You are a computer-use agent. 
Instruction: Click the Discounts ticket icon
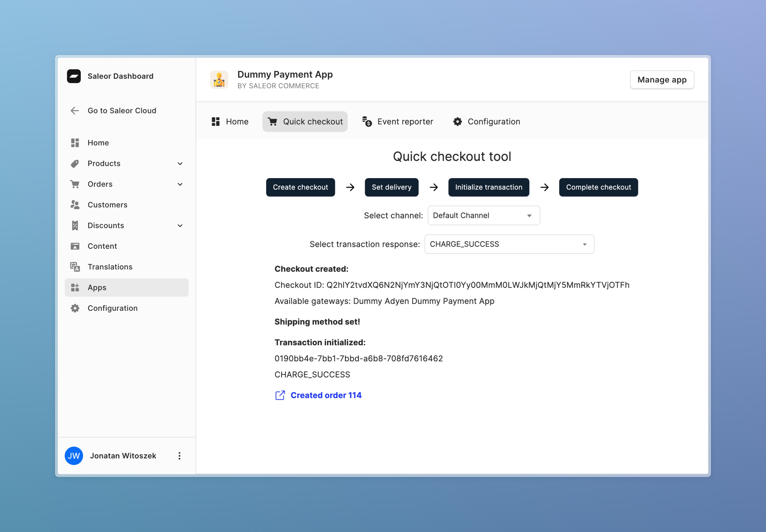pyautogui.click(x=75, y=225)
